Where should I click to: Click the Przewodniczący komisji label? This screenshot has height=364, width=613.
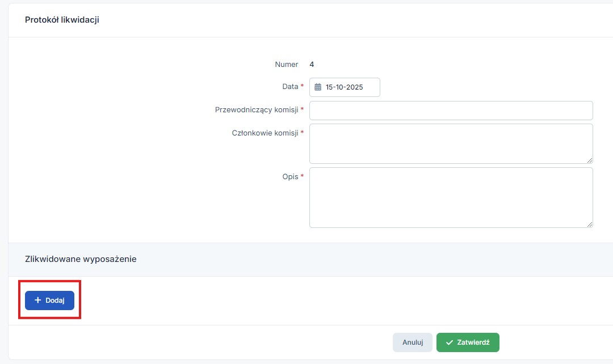tap(257, 109)
